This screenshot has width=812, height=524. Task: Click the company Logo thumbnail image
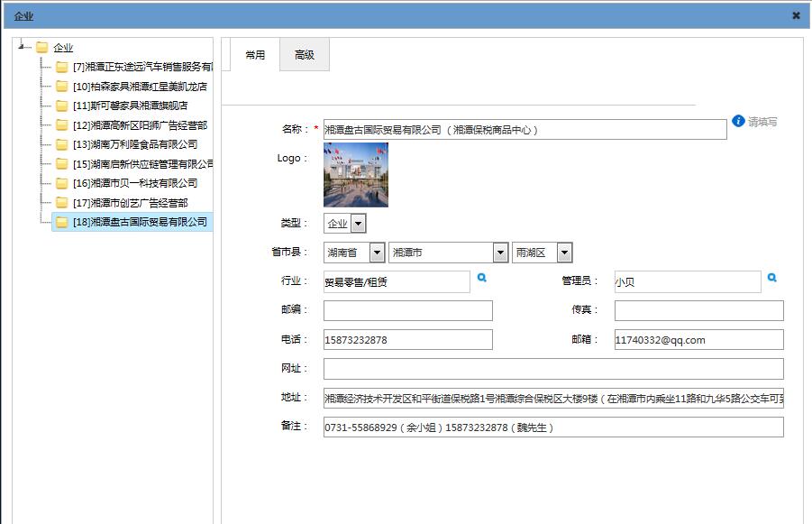coord(356,175)
